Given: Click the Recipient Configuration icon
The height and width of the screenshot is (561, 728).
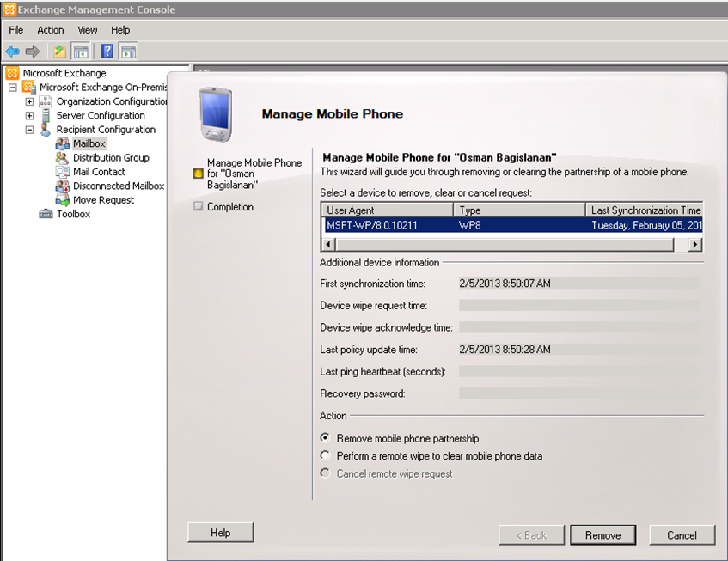Looking at the screenshot, I should point(46,130).
